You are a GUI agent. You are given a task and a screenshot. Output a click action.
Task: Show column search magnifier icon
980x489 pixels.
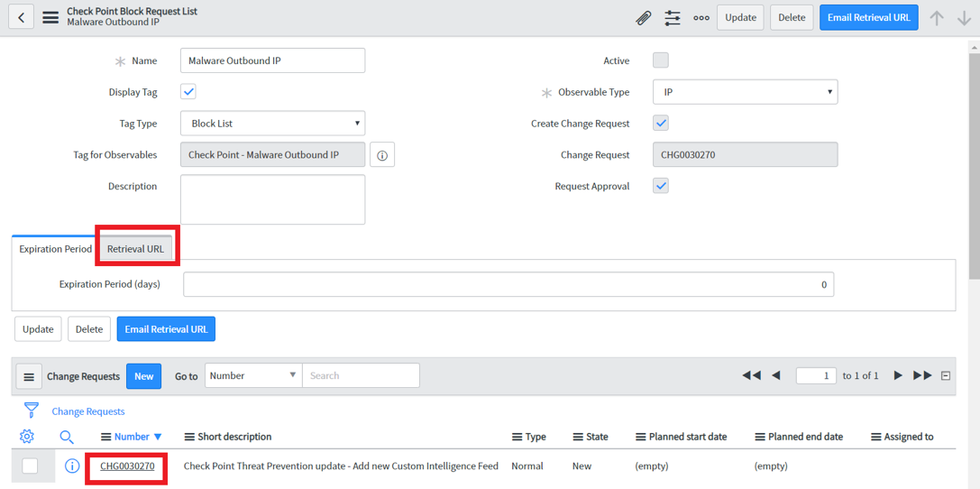pyautogui.click(x=67, y=437)
